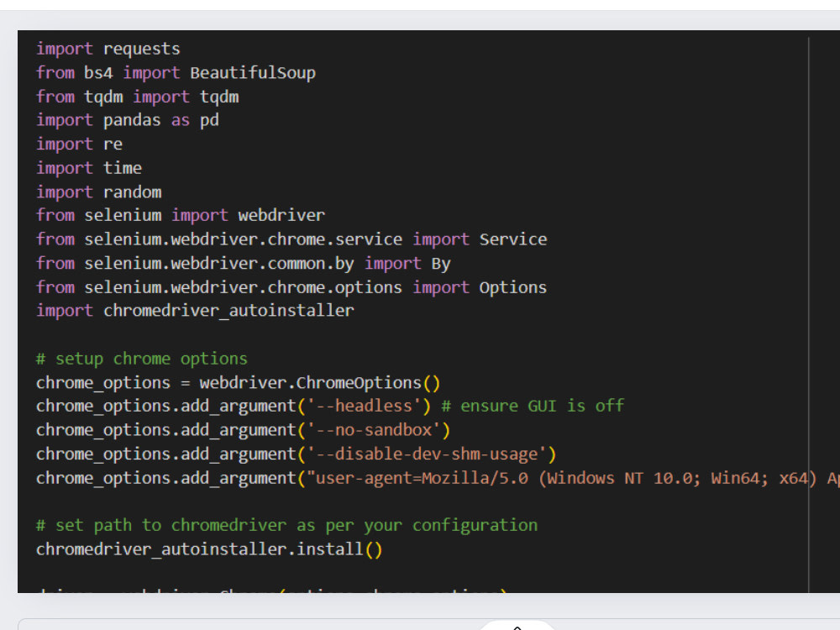This screenshot has width=840, height=630.
Task: Click the '# set path to chromedriver' comment
Action: point(286,526)
